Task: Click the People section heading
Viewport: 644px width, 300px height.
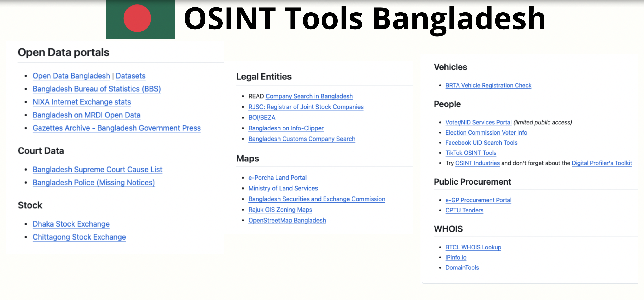Action: click(447, 104)
